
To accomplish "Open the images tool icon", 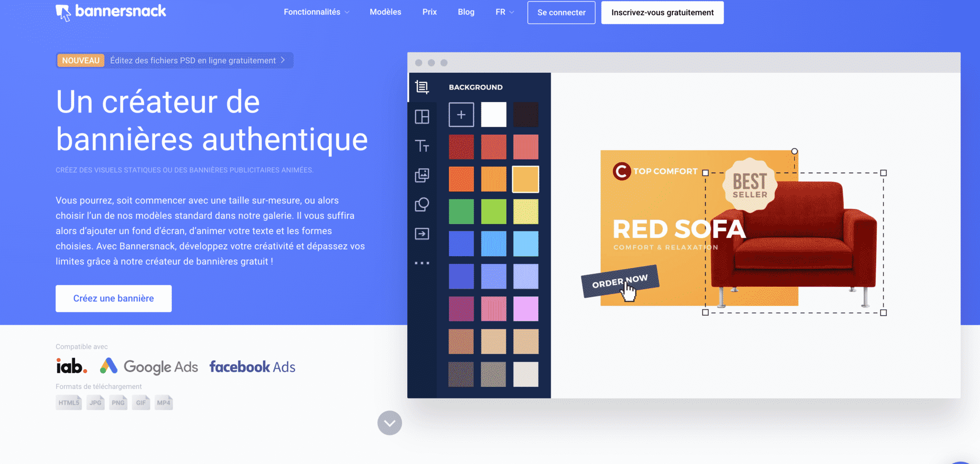I will pyautogui.click(x=422, y=175).
